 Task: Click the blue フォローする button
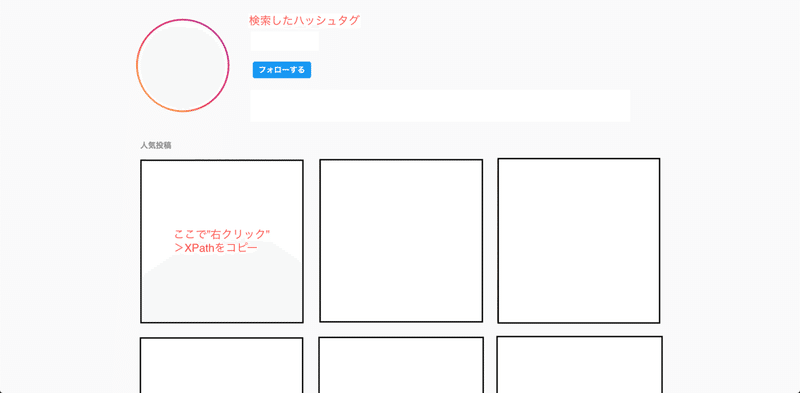click(x=282, y=70)
